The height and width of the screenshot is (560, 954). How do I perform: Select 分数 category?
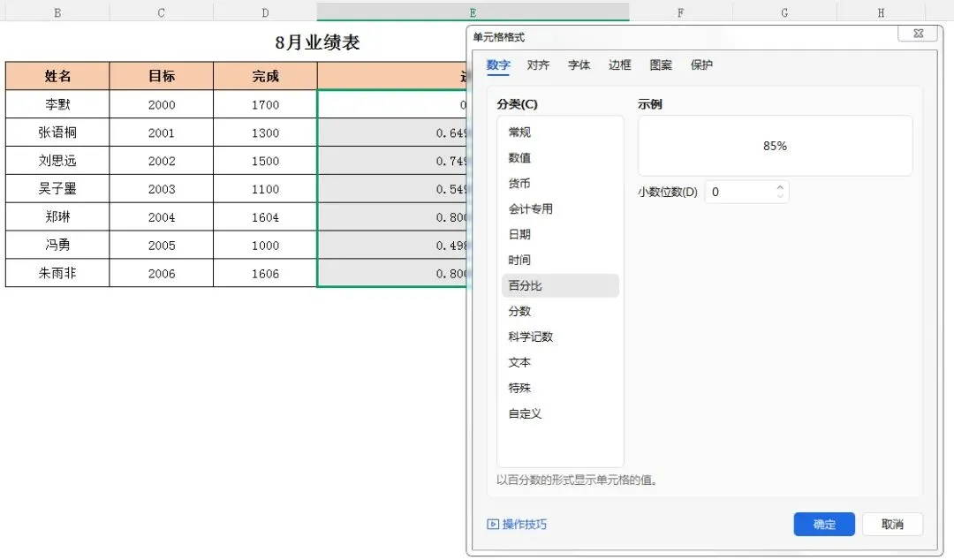click(560, 311)
